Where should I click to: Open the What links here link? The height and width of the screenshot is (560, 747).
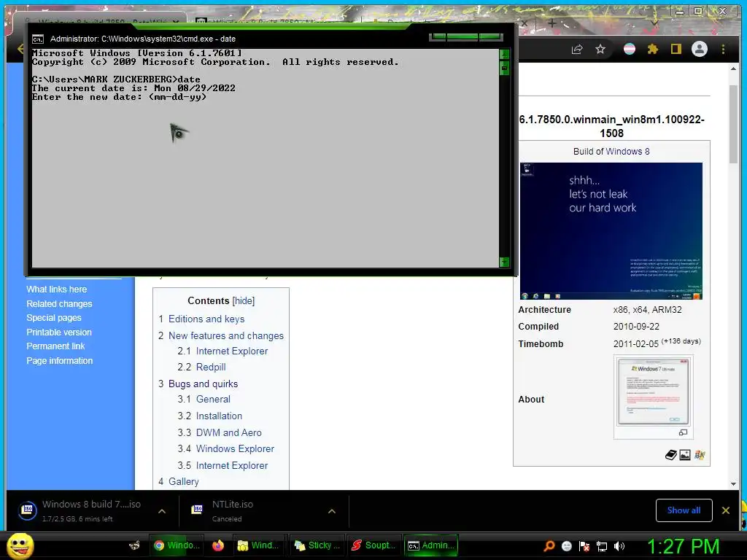coord(57,289)
